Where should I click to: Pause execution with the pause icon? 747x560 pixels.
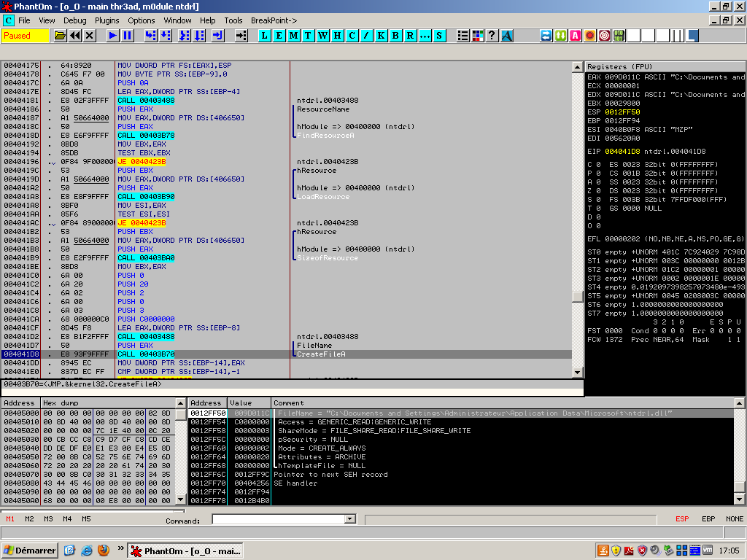[127, 36]
